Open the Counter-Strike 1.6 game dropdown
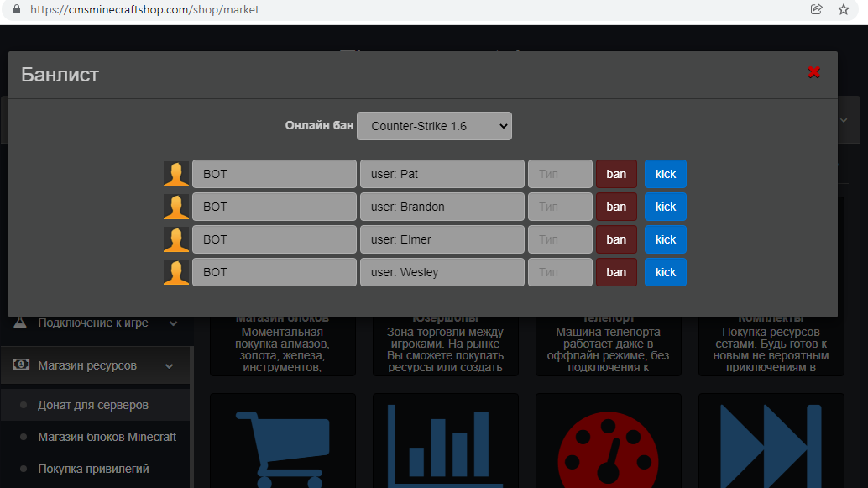 click(434, 126)
